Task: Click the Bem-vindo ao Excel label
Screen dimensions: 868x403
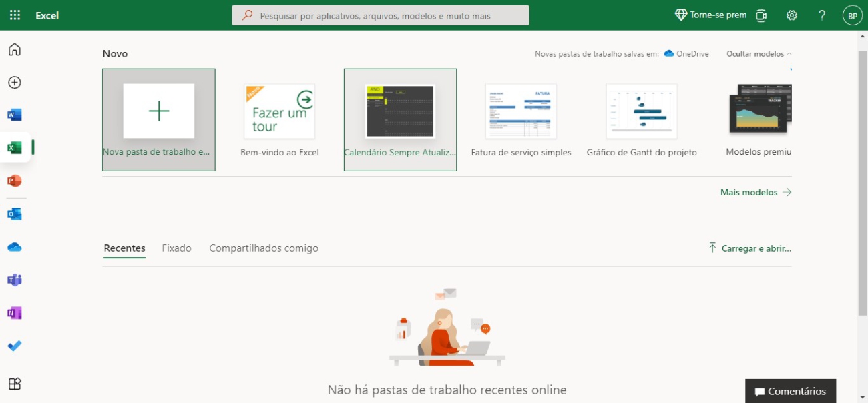Action: (x=280, y=153)
